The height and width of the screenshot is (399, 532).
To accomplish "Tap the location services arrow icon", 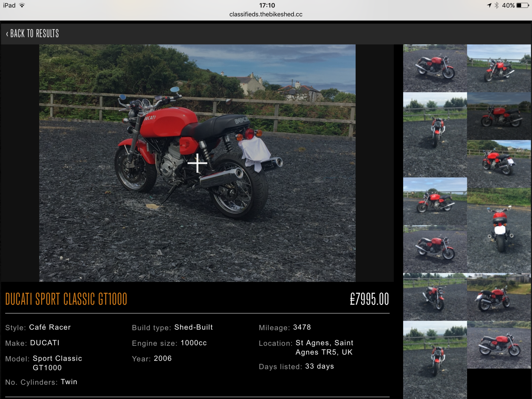I will 489,5.
